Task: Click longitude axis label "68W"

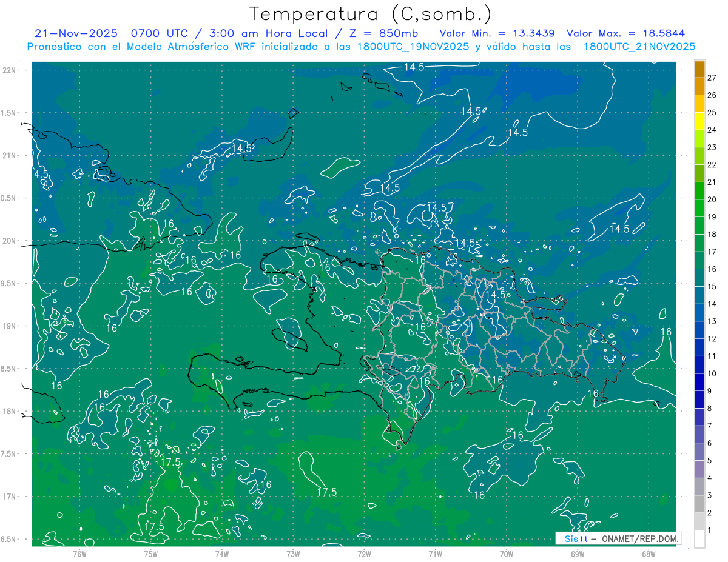Action: coord(648,554)
